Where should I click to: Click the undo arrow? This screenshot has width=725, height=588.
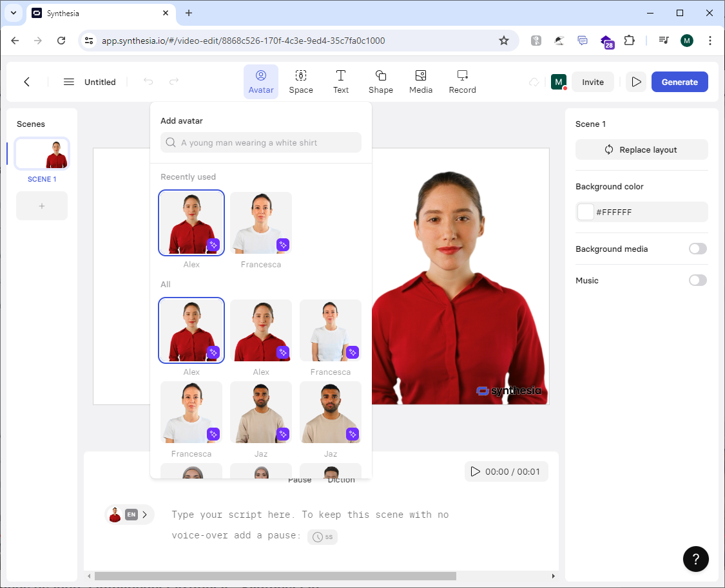[148, 81]
